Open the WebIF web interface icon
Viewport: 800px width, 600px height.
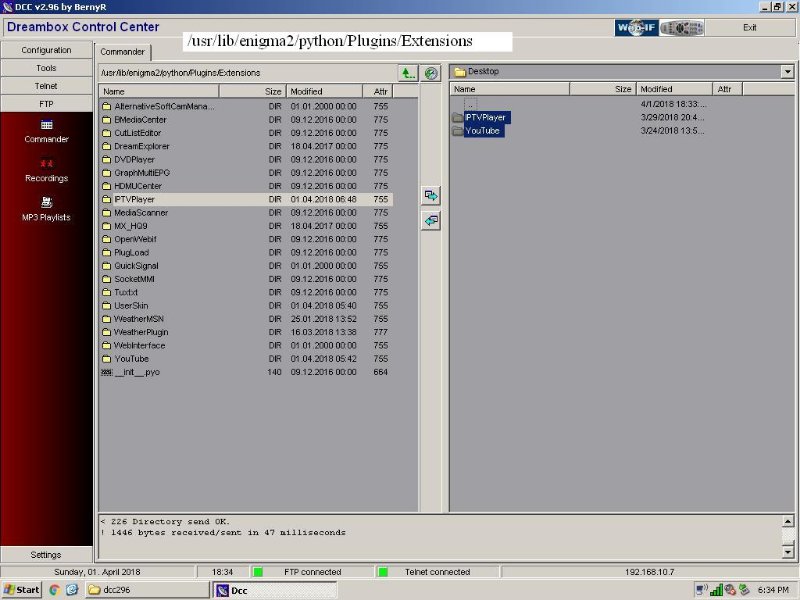pos(636,28)
